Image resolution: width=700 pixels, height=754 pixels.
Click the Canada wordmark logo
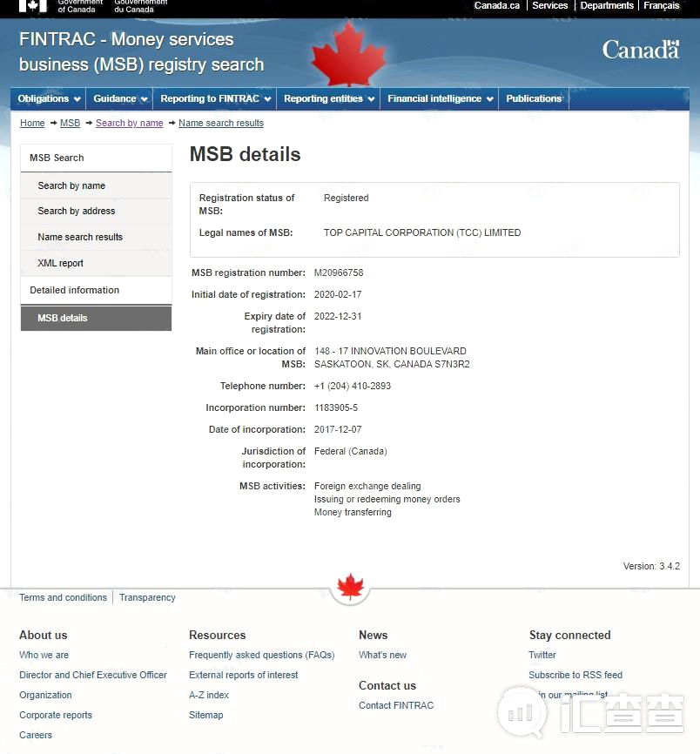tap(641, 50)
